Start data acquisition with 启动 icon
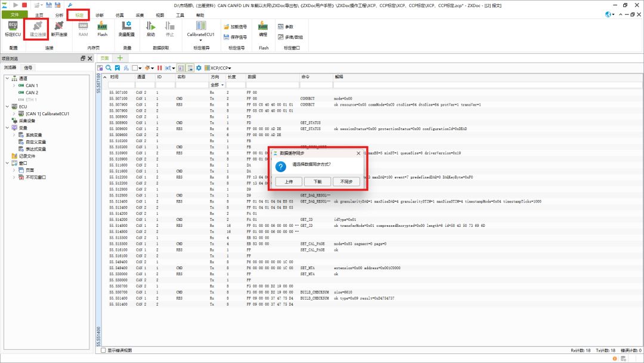 (151, 29)
